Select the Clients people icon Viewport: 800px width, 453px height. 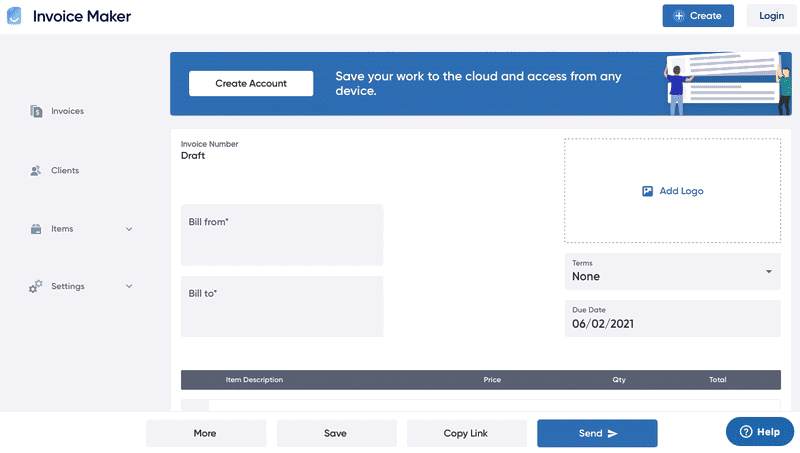35,171
